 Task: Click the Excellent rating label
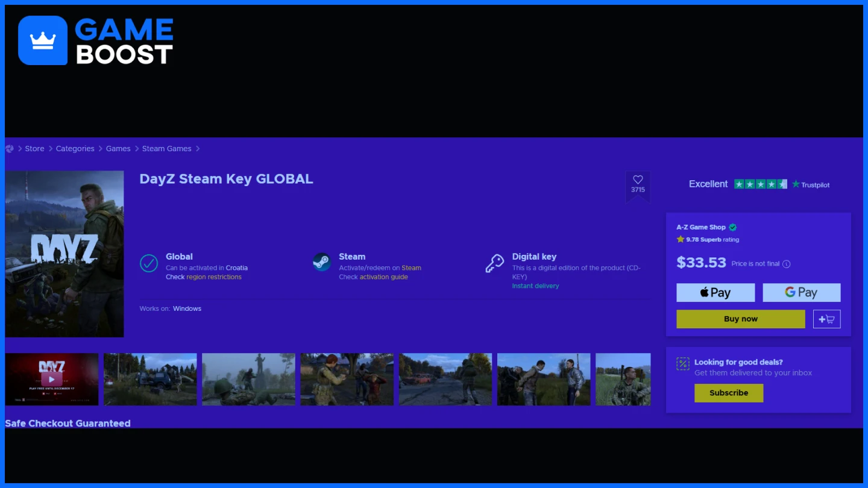point(708,184)
